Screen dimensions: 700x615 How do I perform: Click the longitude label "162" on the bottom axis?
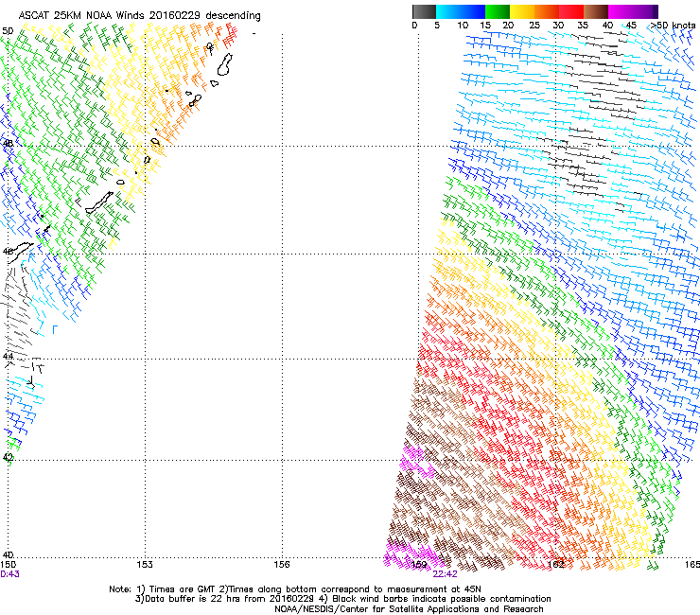[556, 565]
